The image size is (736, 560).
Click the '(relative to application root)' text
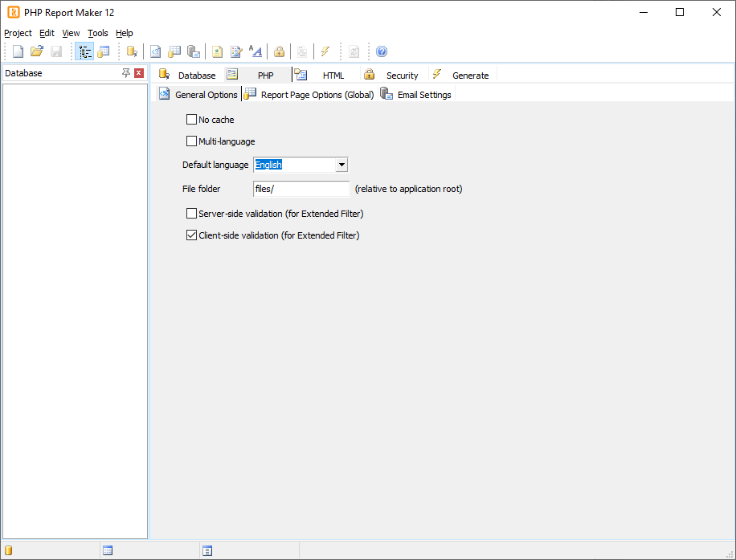(408, 189)
